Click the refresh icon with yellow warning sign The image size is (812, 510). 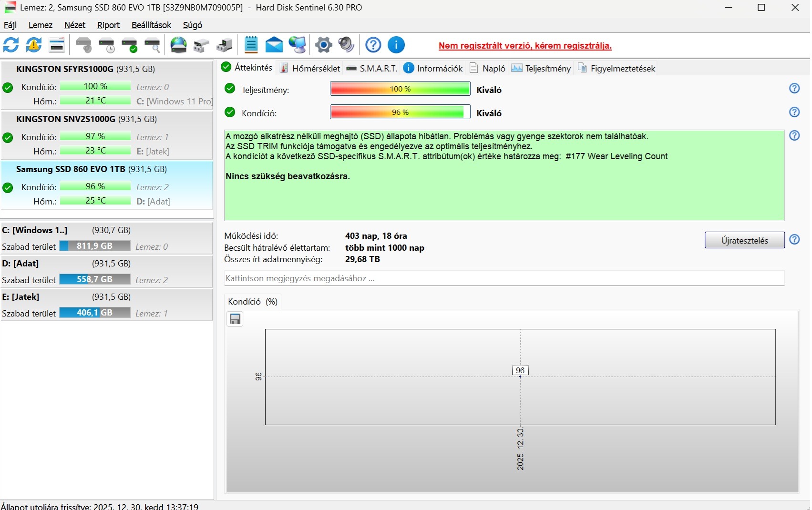coord(34,45)
